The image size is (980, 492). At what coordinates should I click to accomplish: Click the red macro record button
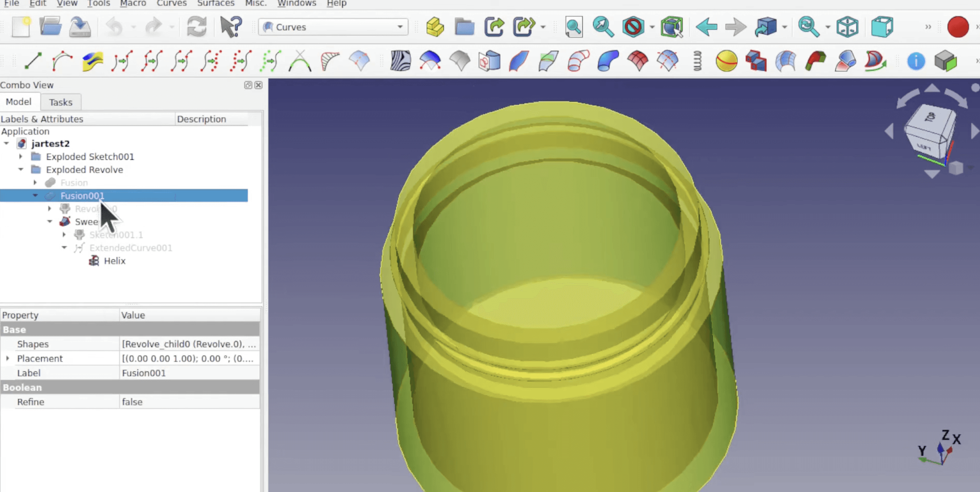pyautogui.click(x=957, y=27)
